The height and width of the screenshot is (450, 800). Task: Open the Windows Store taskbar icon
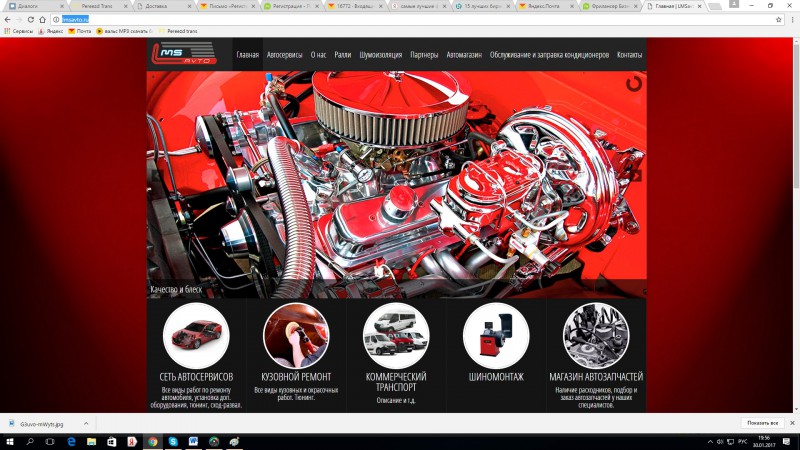(x=112, y=442)
